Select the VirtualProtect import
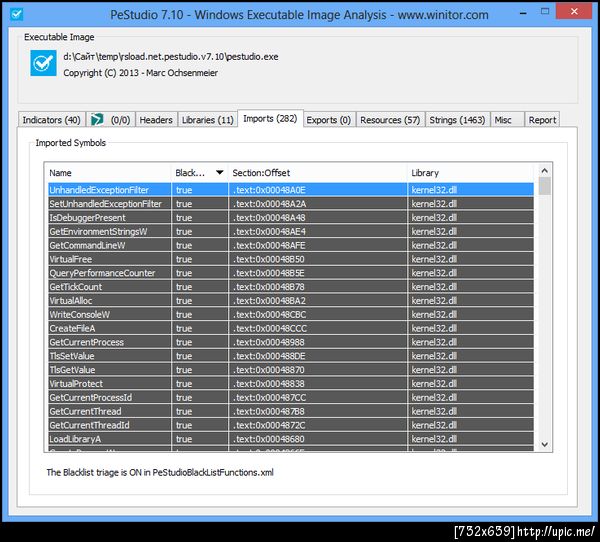The image size is (600, 542). 291,384
